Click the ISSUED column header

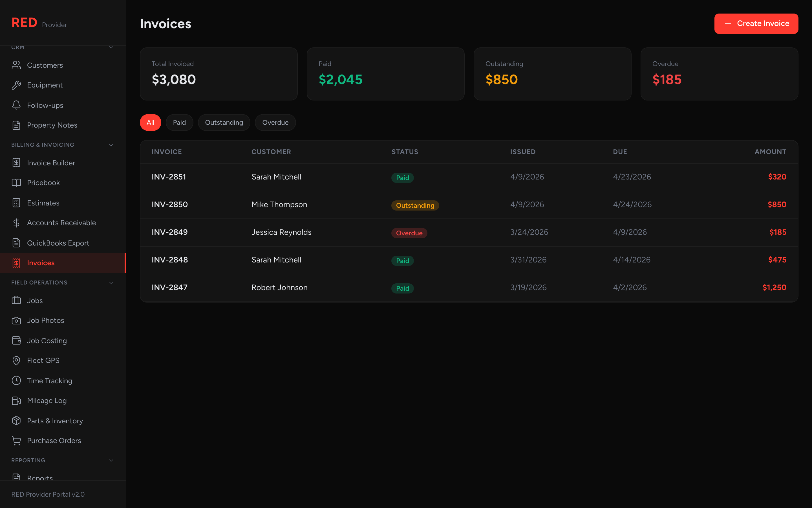[x=522, y=152]
